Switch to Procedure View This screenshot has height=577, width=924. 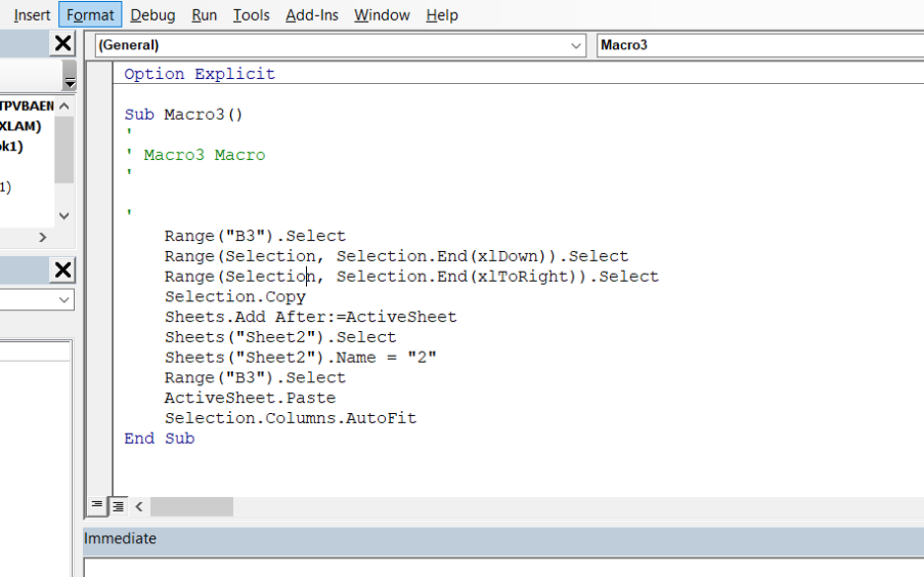pyautogui.click(x=97, y=506)
